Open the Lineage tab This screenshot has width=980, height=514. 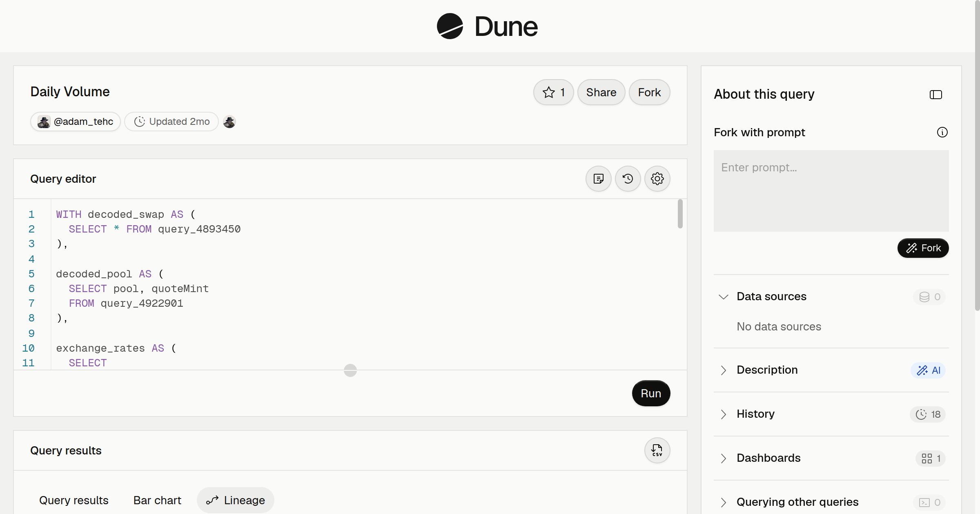pyautogui.click(x=236, y=500)
